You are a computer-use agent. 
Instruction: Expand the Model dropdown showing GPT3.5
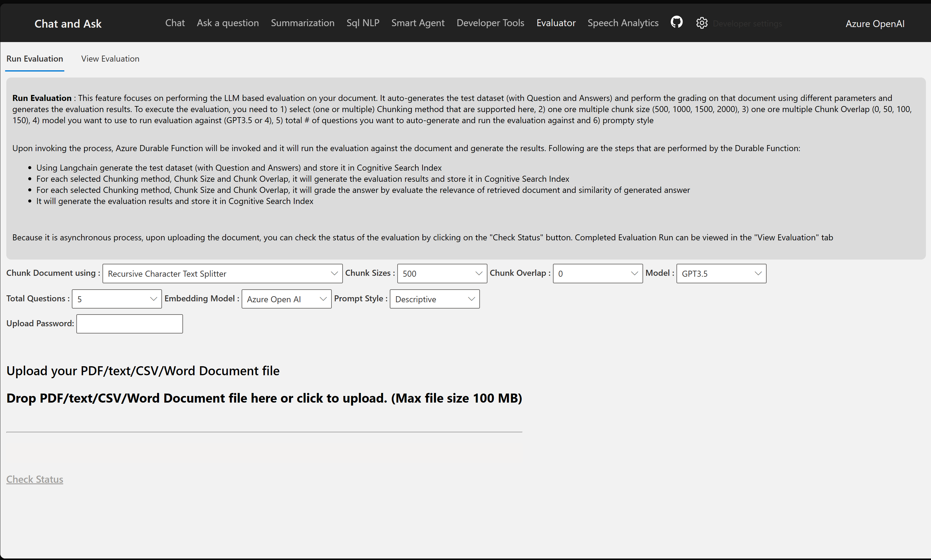pos(721,274)
